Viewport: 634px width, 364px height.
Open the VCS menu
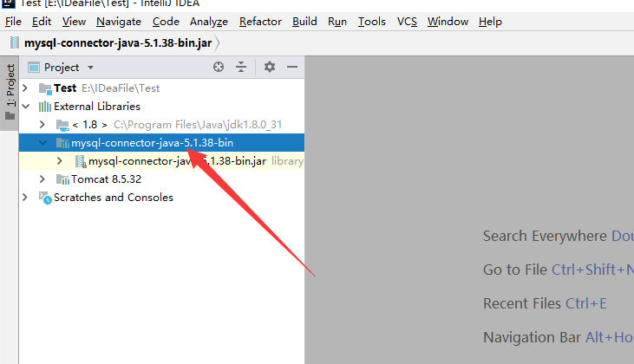pyautogui.click(x=407, y=22)
